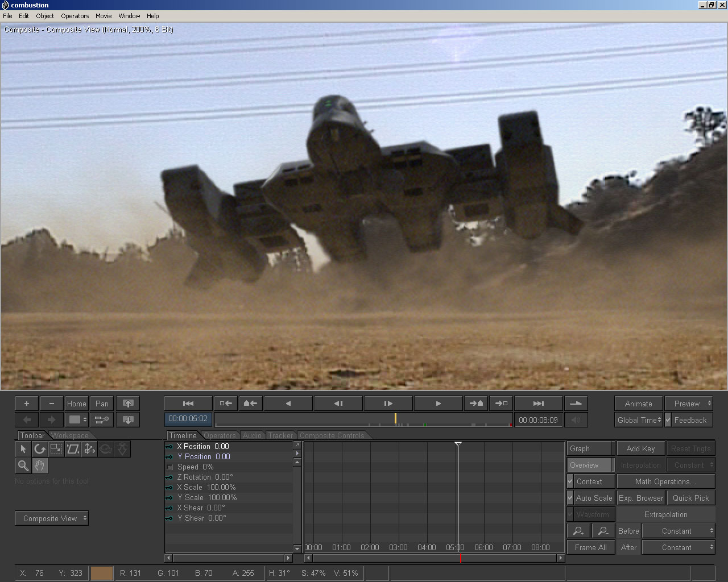Zoom out viewport with minus button
This screenshot has height=582, width=728.
click(x=52, y=404)
